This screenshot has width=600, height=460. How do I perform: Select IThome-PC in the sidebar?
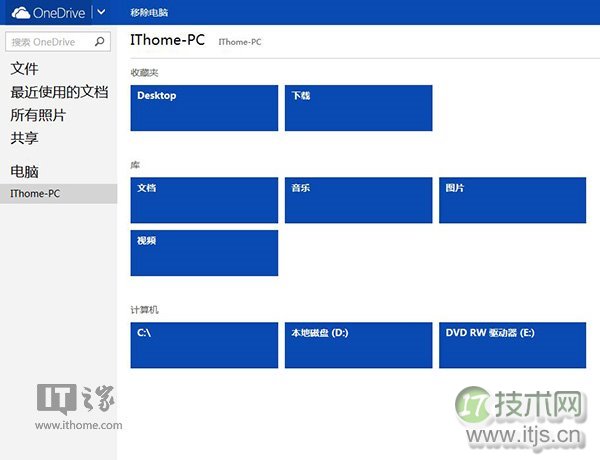click(59, 194)
